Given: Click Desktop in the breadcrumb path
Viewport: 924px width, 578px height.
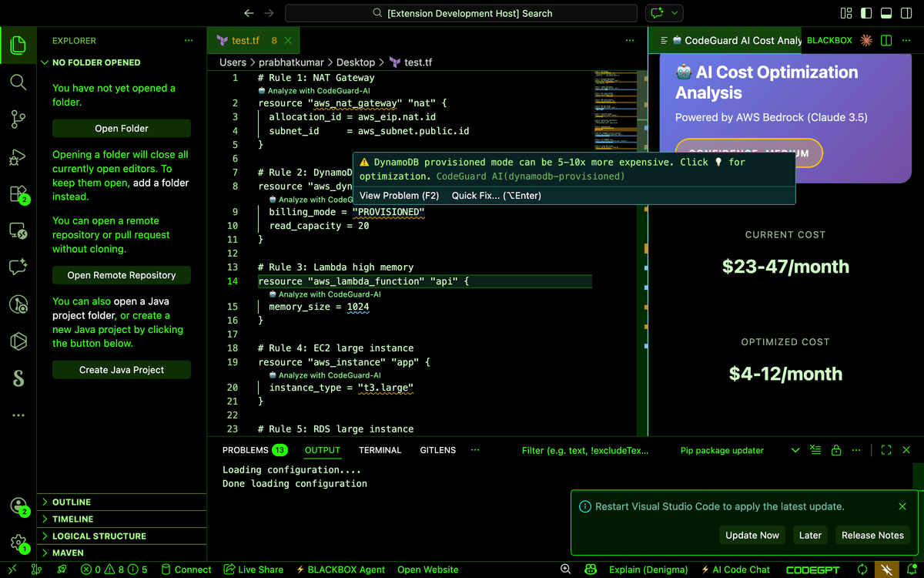Looking at the screenshot, I should pos(356,62).
